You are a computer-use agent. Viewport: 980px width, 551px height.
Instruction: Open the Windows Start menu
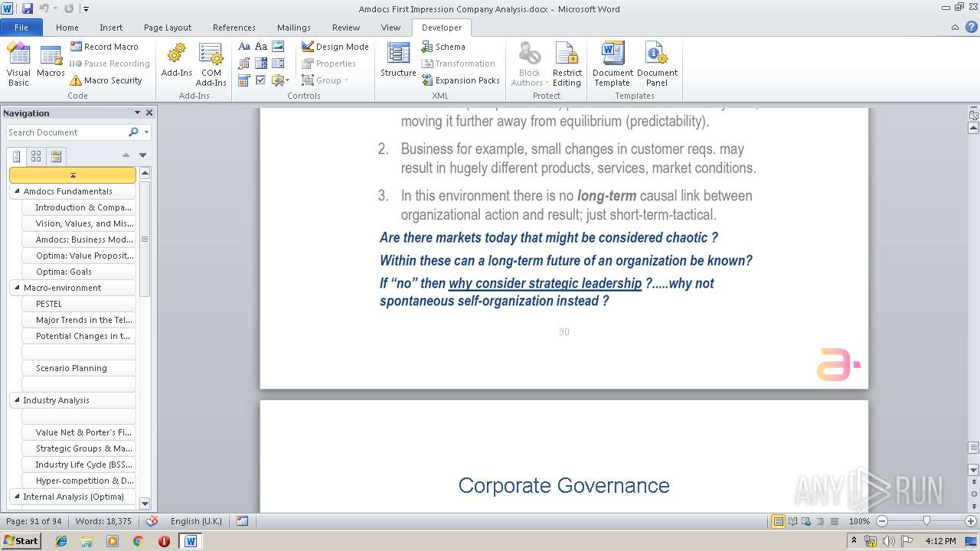pos(21,541)
